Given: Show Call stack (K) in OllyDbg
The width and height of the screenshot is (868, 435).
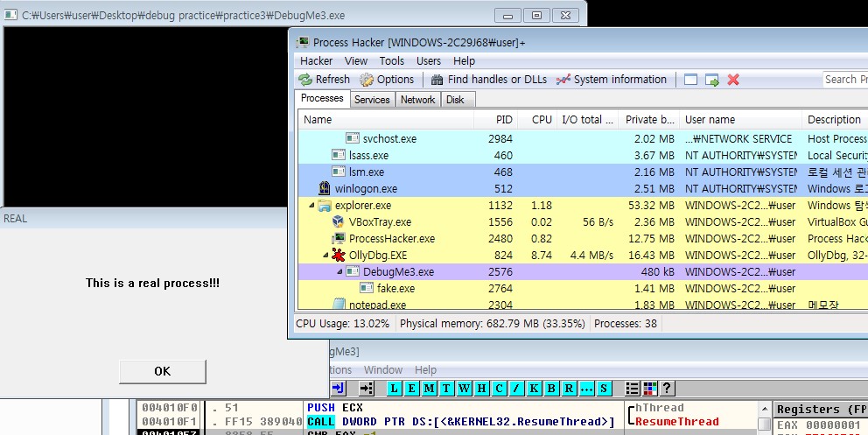Looking at the screenshot, I should 534,389.
